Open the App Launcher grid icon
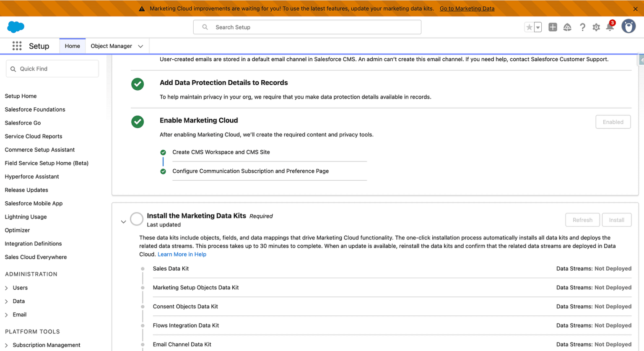644x351 pixels. [17, 46]
